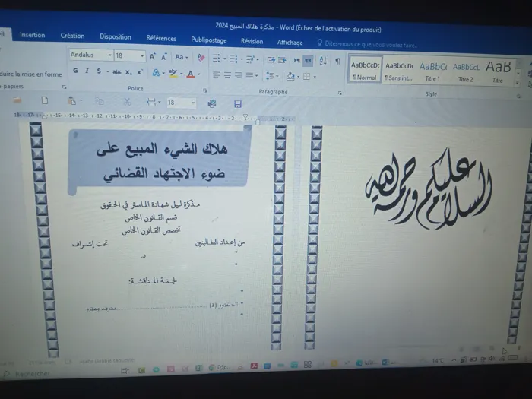The image size is (532, 399).
Task: Open the Révision tab
Action: tap(252, 41)
